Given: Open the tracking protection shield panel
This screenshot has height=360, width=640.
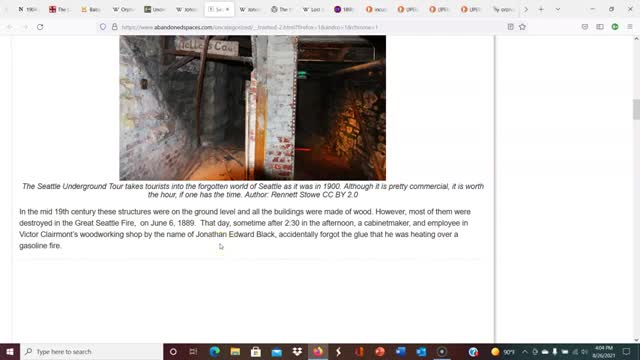Looking at the screenshot, I should [x=103, y=27].
